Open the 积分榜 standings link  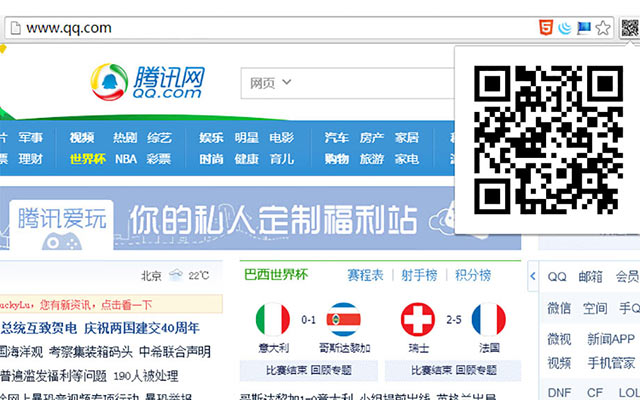point(473,275)
